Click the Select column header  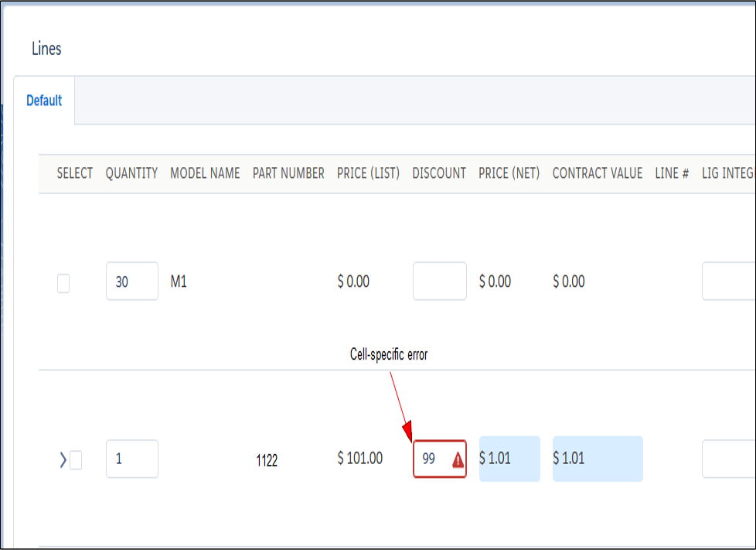tap(75, 173)
